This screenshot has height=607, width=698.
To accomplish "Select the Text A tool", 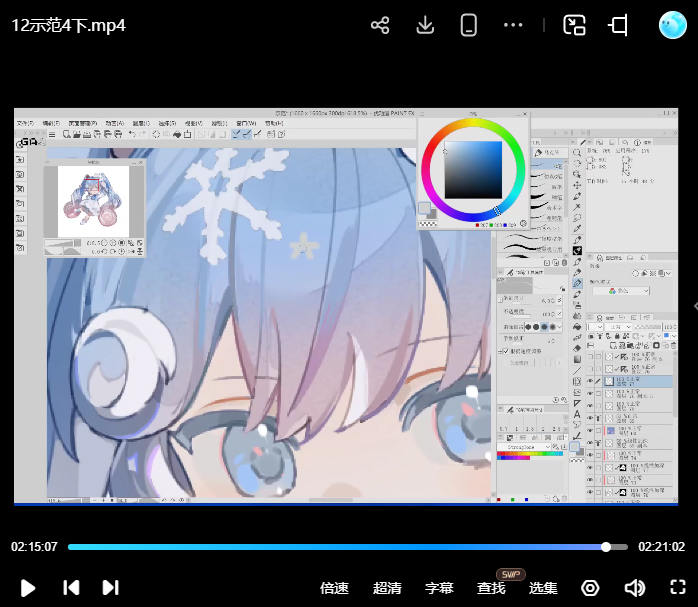I will click(x=577, y=414).
